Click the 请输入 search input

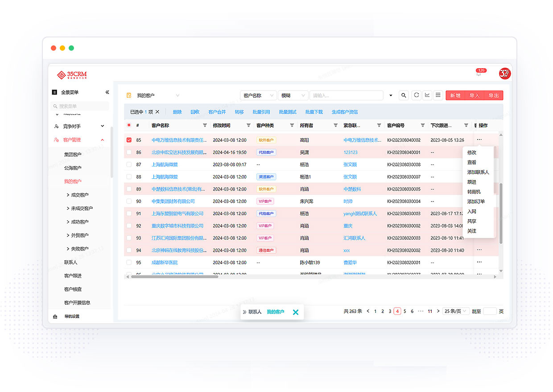[346, 95]
